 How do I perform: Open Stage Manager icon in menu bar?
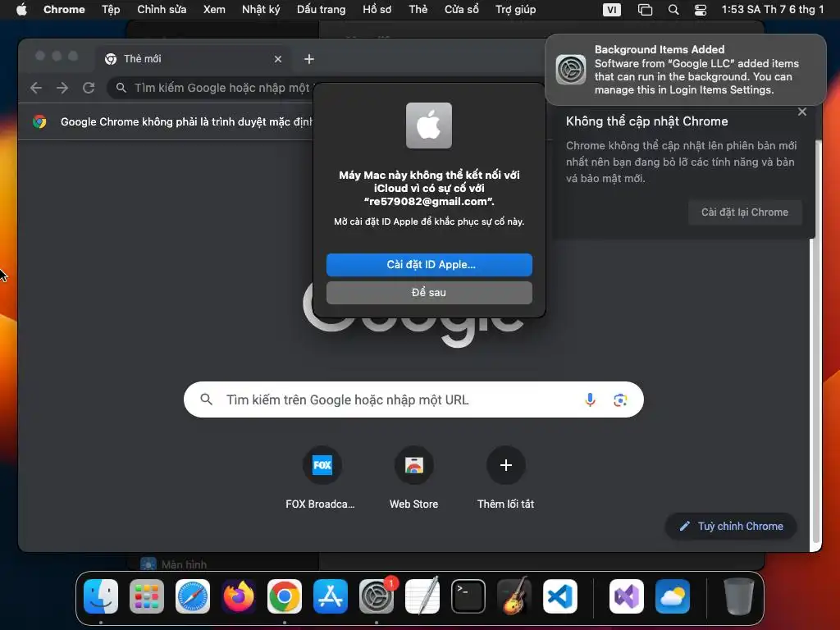pos(645,10)
